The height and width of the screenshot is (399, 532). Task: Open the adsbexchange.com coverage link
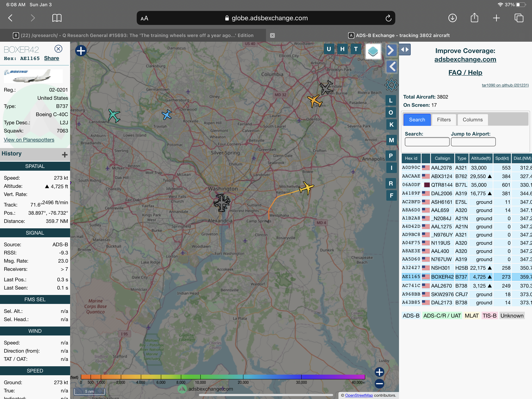pos(465,59)
